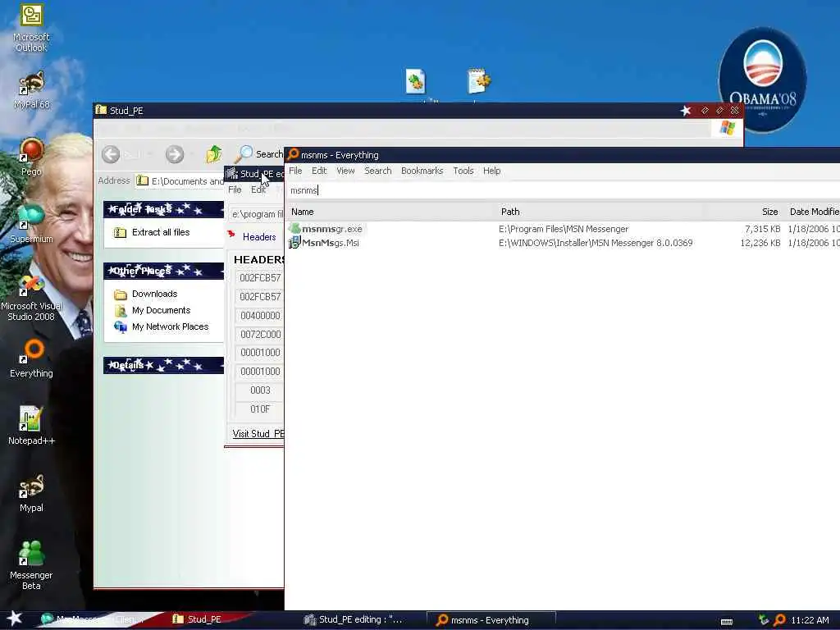The image size is (840, 630).
Task: Collapse the Folder Tasks panel header
Action: (x=163, y=209)
